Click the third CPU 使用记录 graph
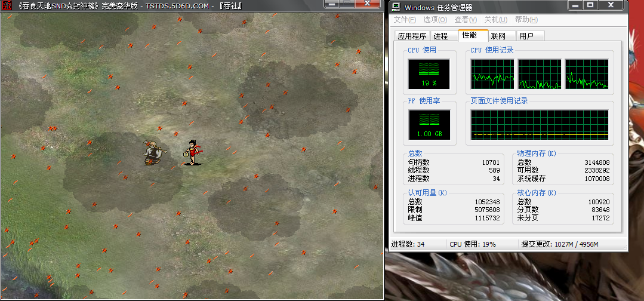The image size is (644, 301). click(x=587, y=74)
